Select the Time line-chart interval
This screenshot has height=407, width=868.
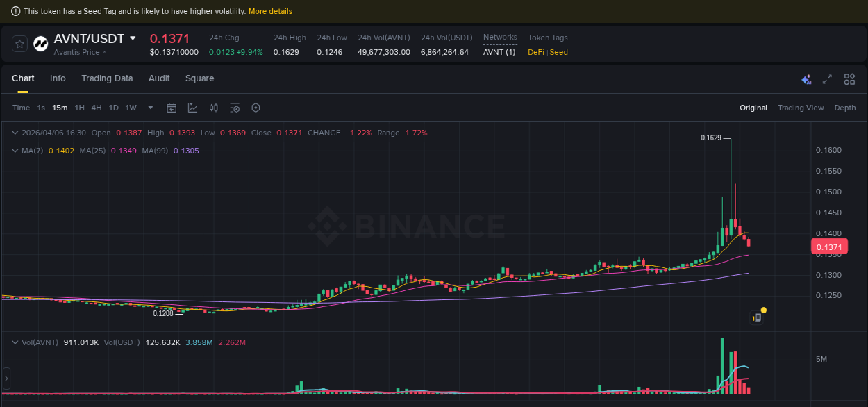21,108
